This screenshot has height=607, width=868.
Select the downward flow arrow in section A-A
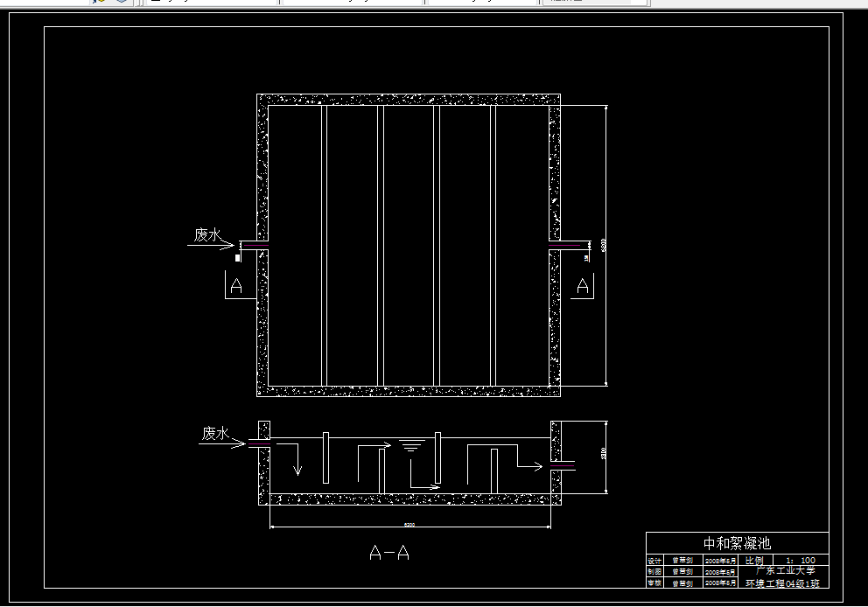point(297,459)
